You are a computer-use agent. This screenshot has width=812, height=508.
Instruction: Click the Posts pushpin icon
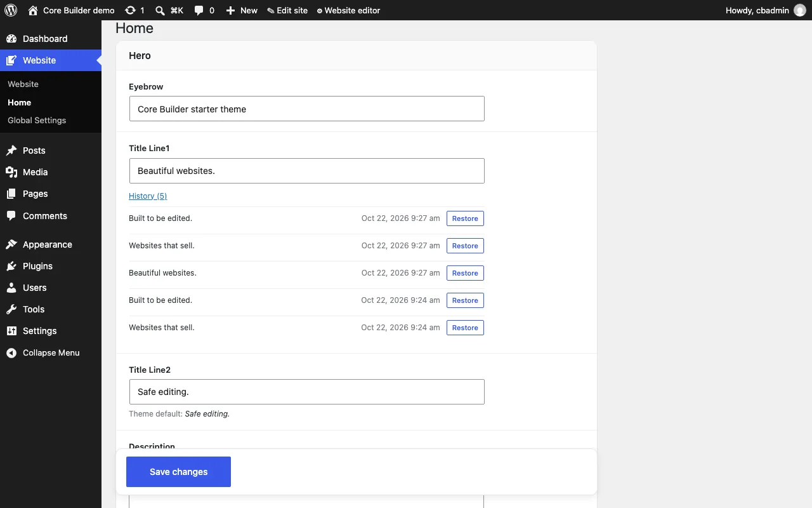(x=11, y=150)
